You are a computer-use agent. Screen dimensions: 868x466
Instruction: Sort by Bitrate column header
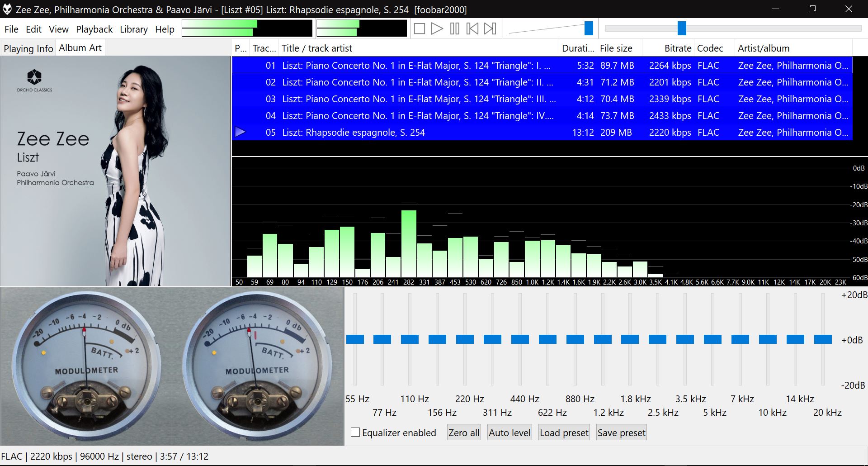click(x=668, y=48)
